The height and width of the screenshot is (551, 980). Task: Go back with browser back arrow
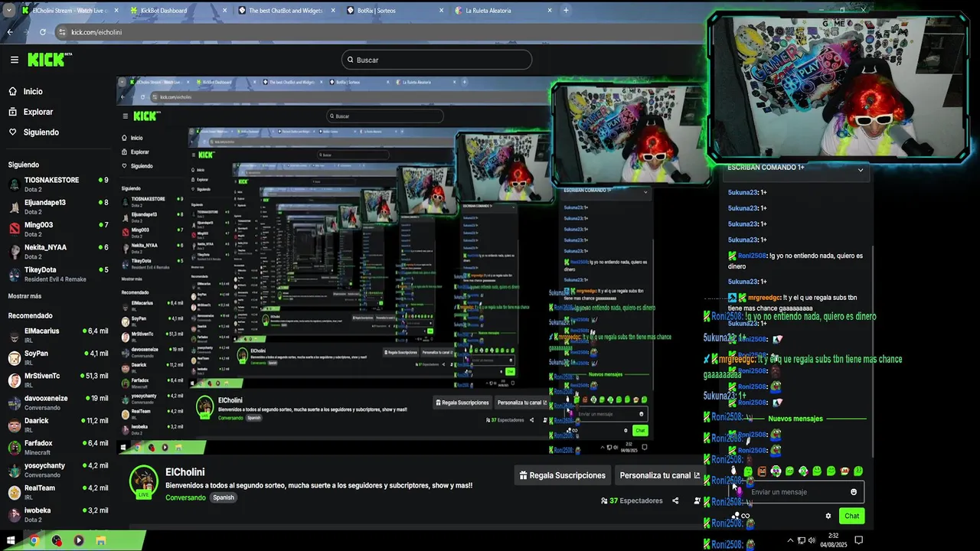click(10, 32)
